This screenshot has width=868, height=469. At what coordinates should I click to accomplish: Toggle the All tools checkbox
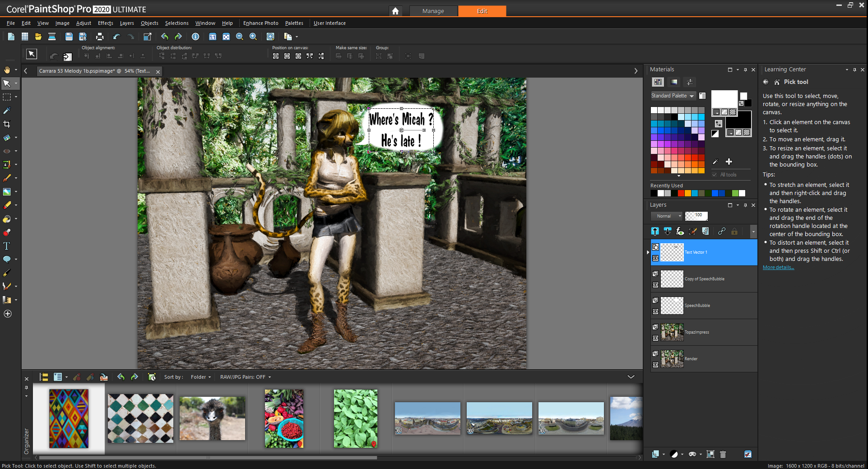point(715,175)
